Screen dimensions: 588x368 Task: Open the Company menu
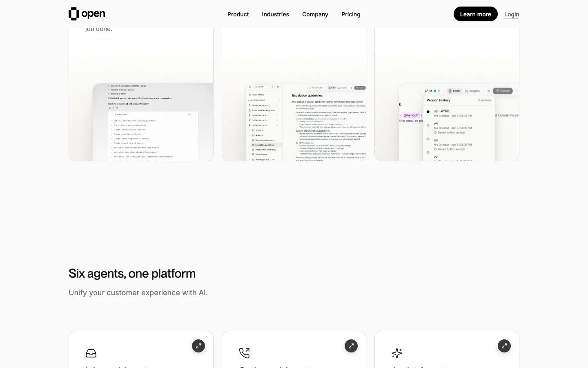pyautogui.click(x=315, y=14)
